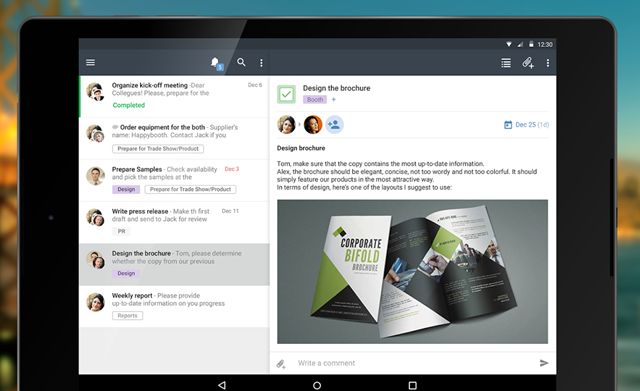
Task: Open the Organize kick-off meeting task
Action: point(174,96)
